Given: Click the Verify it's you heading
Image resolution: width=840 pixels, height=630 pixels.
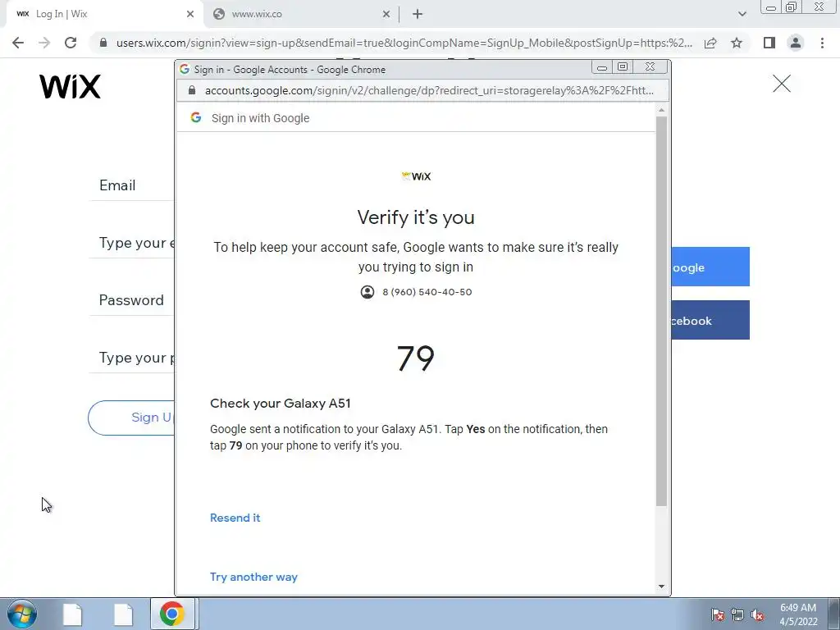Looking at the screenshot, I should [x=416, y=217].
